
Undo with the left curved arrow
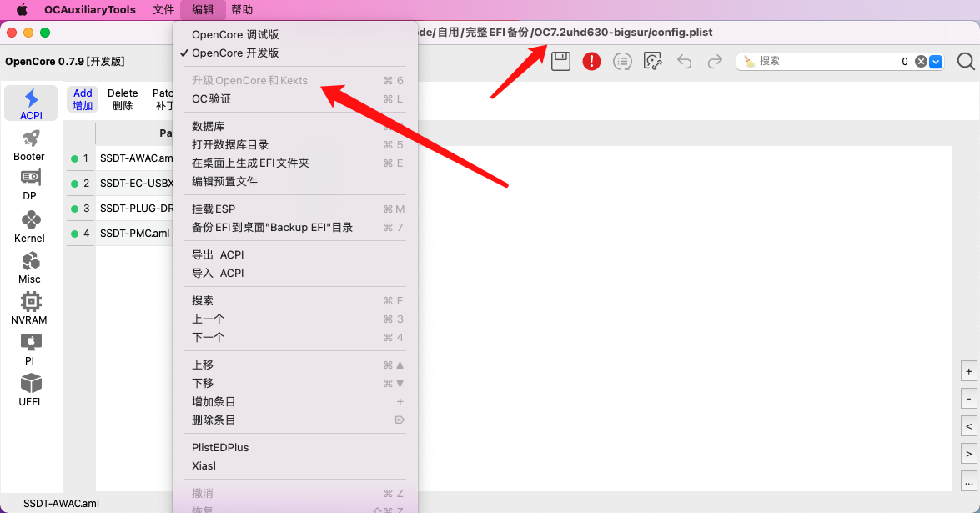(685, 61)
